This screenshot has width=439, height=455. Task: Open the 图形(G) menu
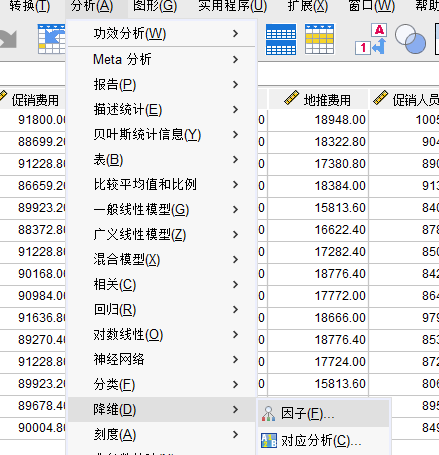[155, 6]
